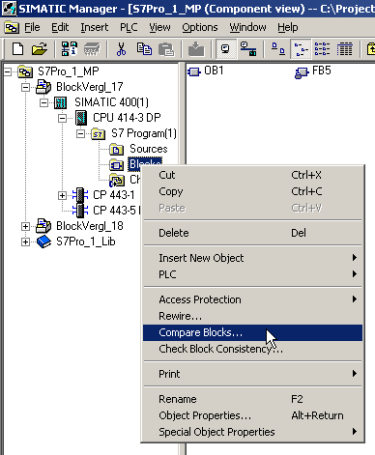This screenshot has height=455, width=375.
Task: Click the CPU 414-3 DP module icon
Action: 81,118
